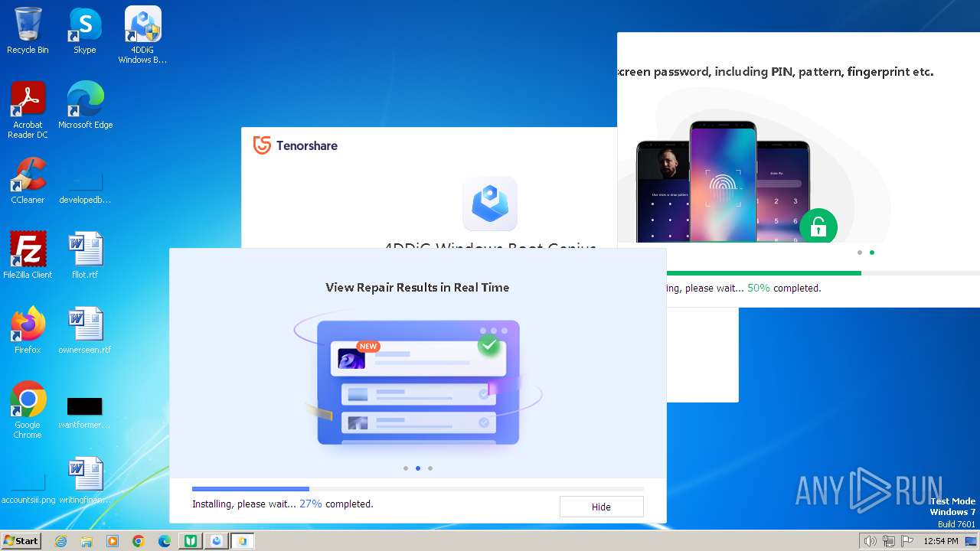The image size is (980, 551).
Task: Click the Show desktop button
Action: coord(971,541)
